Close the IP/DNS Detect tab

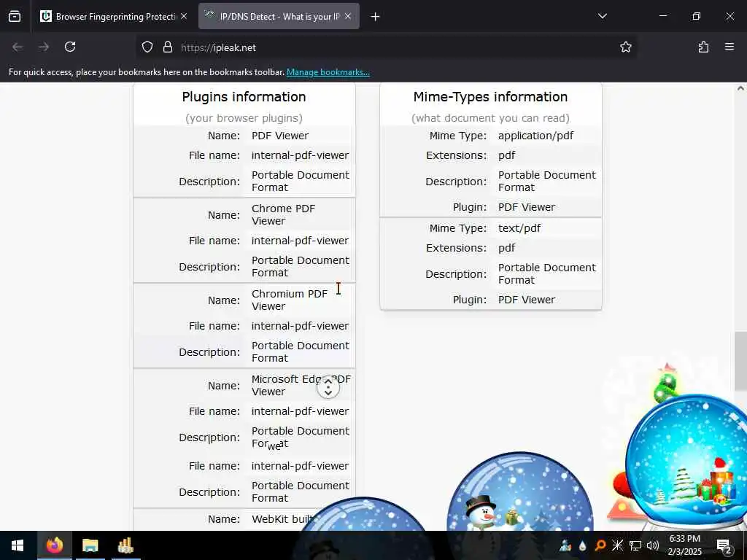[348, 16]
